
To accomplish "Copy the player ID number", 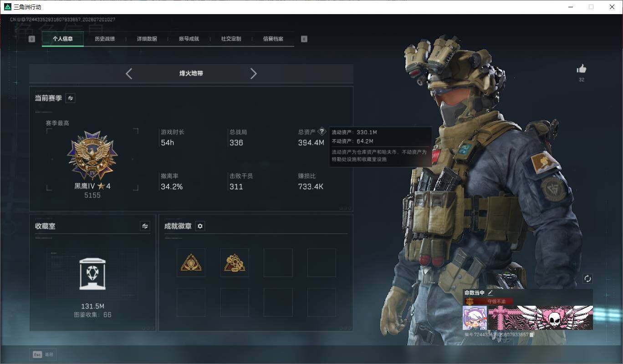I will 532,334.
